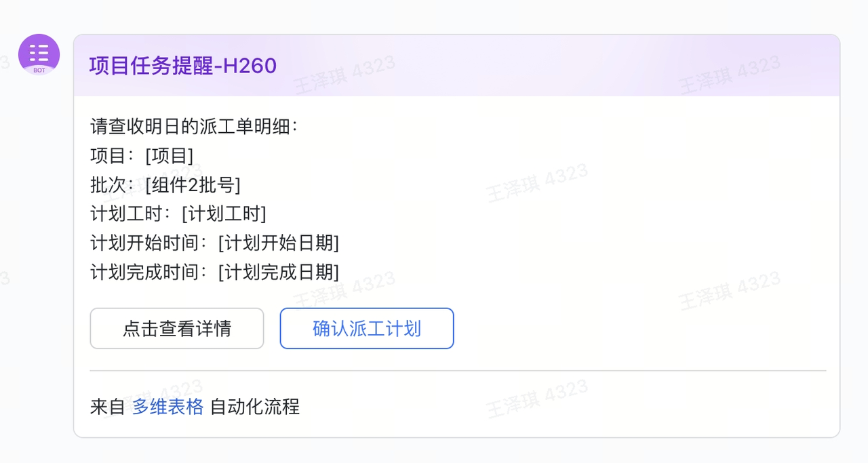Screen dimensions: 868x463
Task: Click the bracketed [计划工时] placeholder
Action: coord(224,214)
